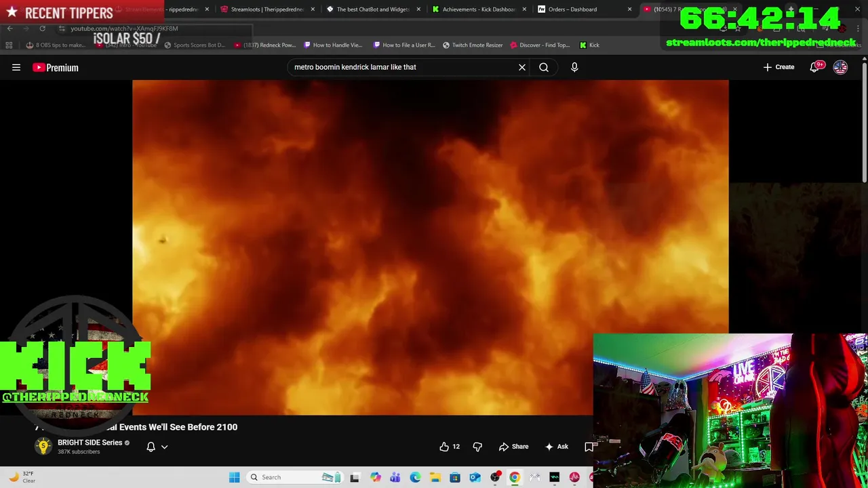Go to YouTube Premium home logo

point(56,67)
